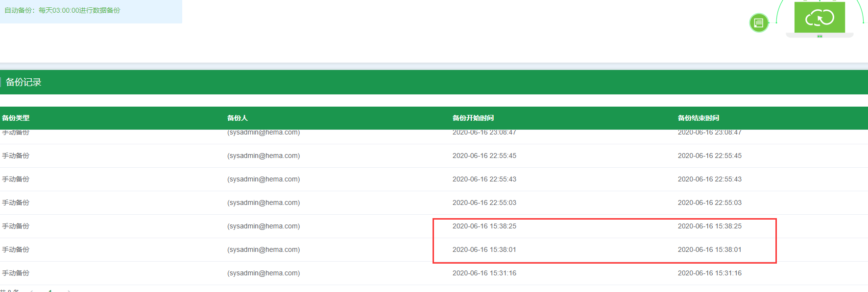Click the cloud restore icon on laptop
Image resolution: width=868 pixels, height=292 pixels.
[820, 18]
